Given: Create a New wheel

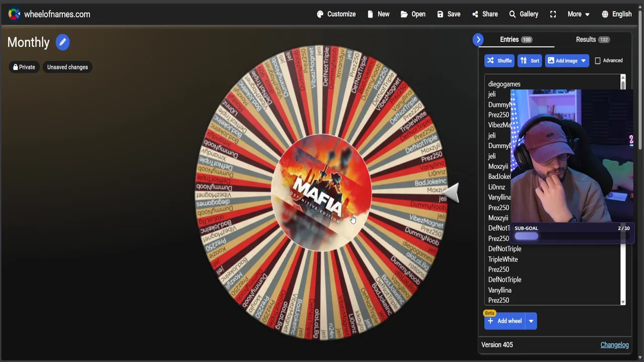Looking at the screenshot, I should (378, 14).
